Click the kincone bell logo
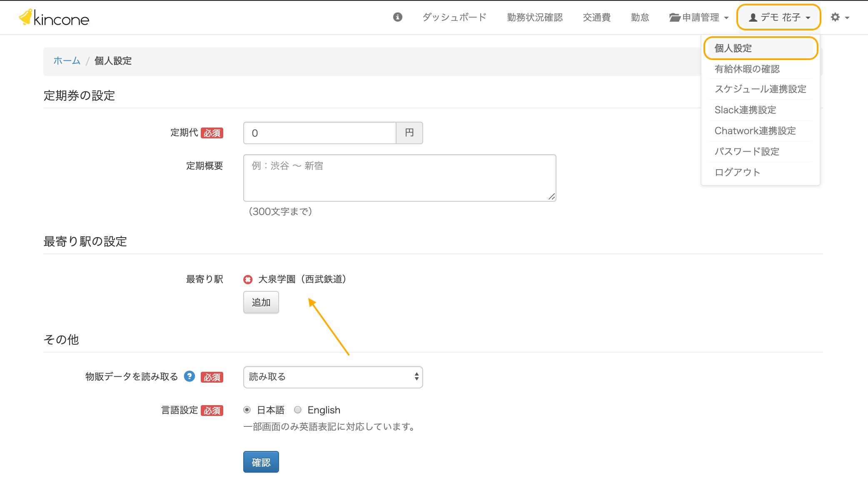 coord(26,17)
